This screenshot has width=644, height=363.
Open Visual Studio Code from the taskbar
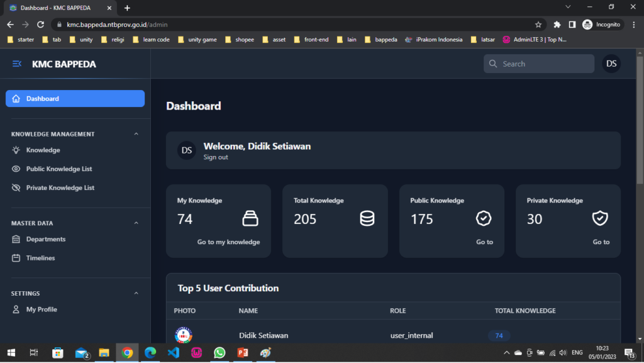pyautogui.click(x=174, y=353)
